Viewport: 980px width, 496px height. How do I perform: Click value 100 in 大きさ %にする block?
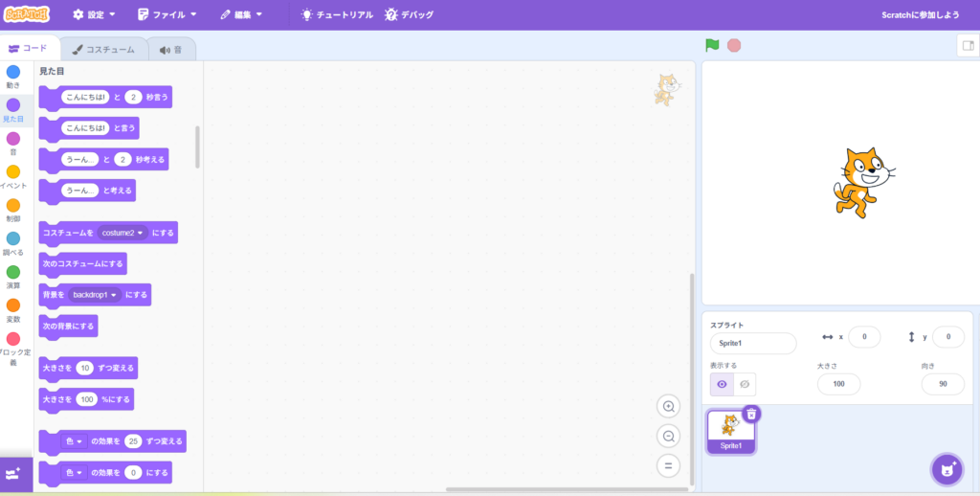(x=87, y=399)
